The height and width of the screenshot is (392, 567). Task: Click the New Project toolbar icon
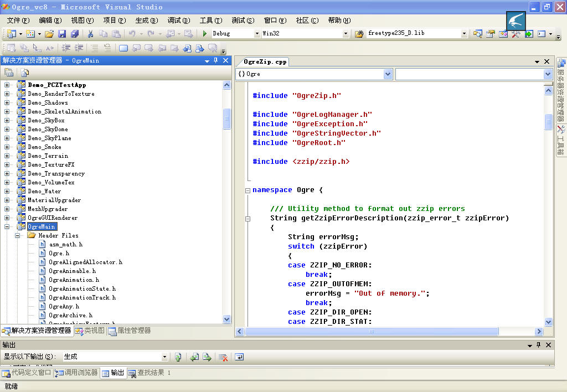pos(12,34)
